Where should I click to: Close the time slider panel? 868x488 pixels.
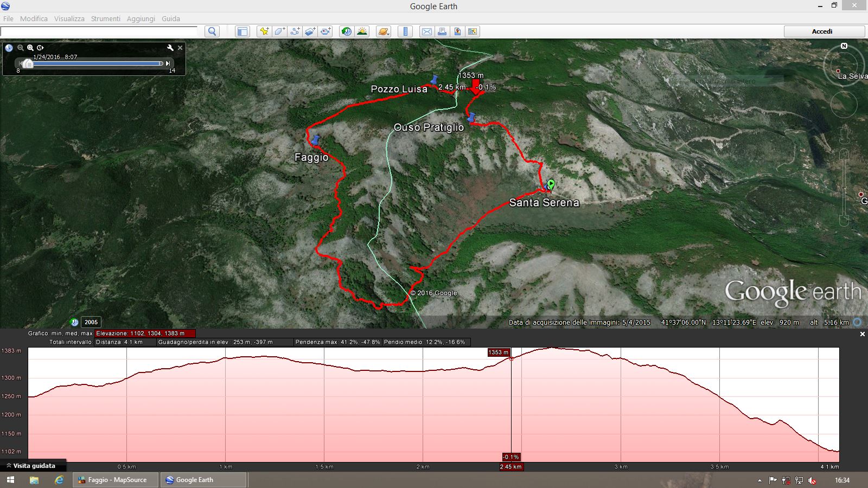pos(180,48)
